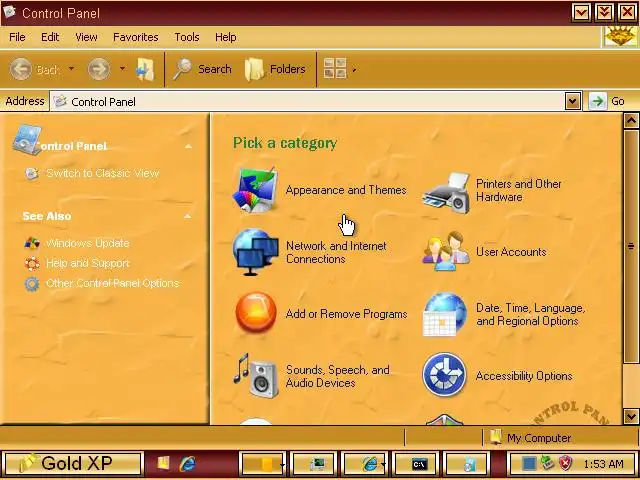Screen dimensions: 640x480
Task: Open the Tools menu
Action: (x=187, y=37)
